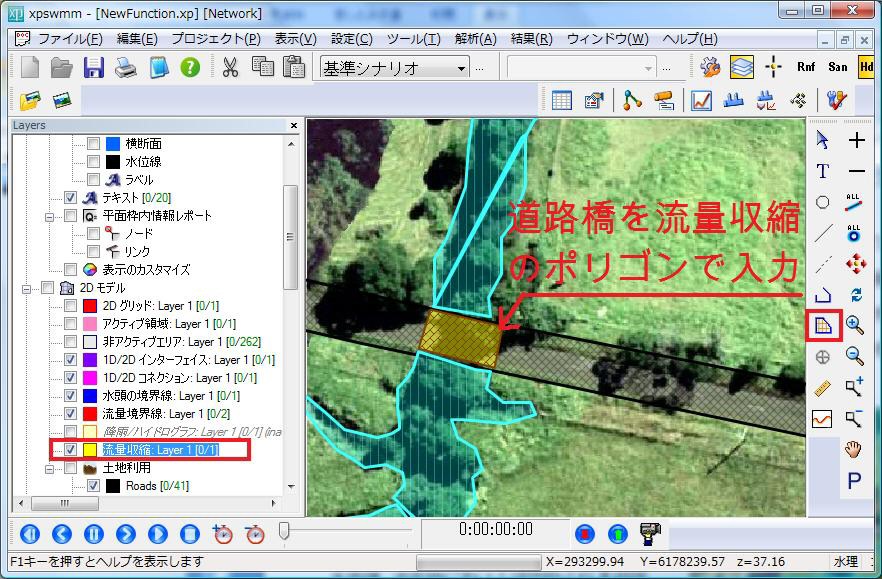882x579 pixels.
Task: Open the chart graph results icon
Action: point(701,101)
